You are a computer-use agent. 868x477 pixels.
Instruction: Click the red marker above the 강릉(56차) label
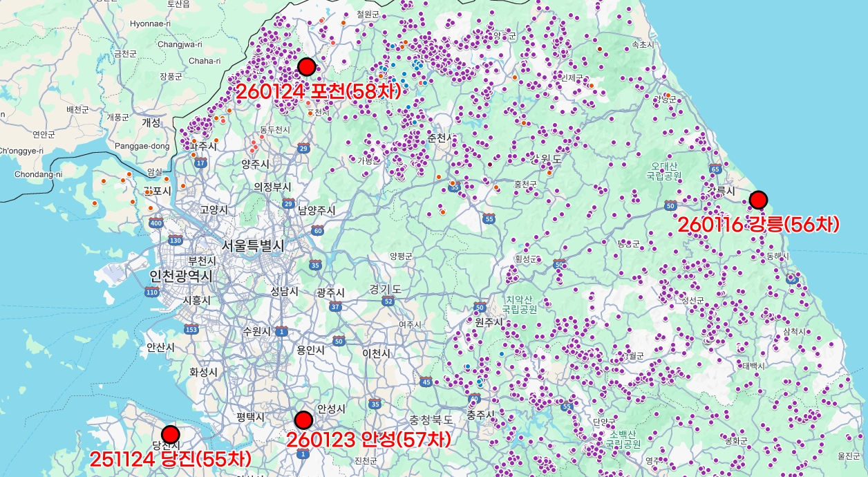click(x=759, y=200)
